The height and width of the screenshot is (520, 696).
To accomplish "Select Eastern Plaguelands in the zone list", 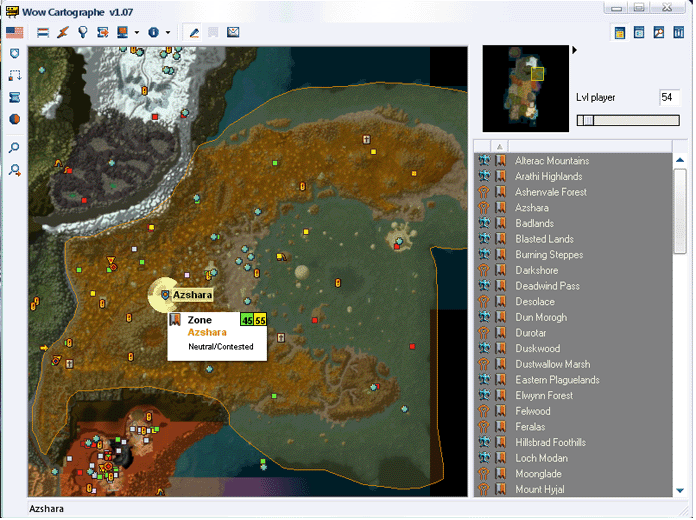I will 557,380.
